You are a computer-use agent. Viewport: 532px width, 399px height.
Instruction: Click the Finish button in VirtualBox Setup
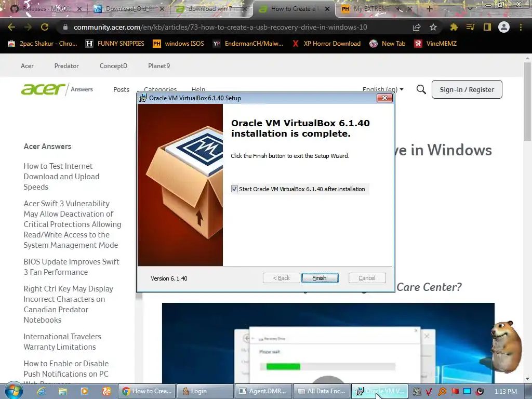[x=320, y=278]
